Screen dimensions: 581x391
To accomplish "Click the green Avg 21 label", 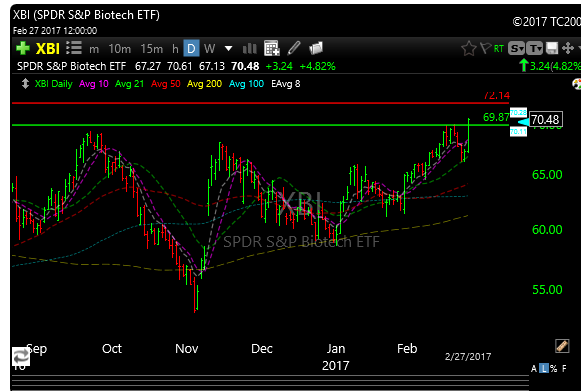I will click(129, 84).
